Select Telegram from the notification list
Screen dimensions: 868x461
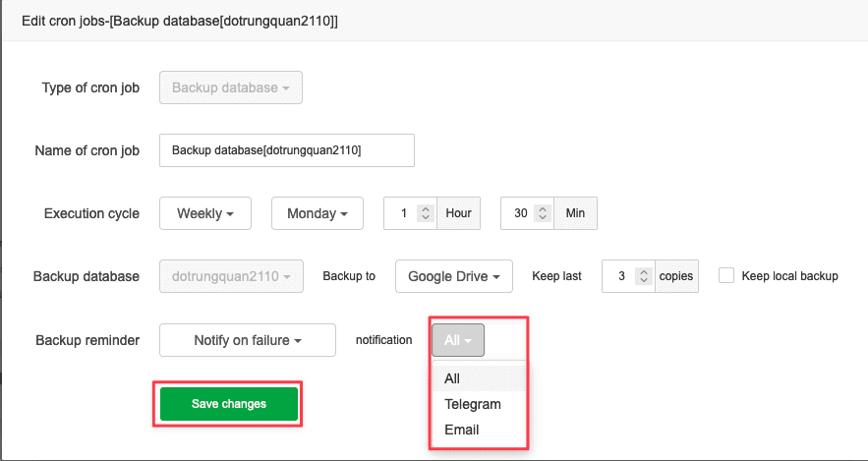[x=472, y=404]
